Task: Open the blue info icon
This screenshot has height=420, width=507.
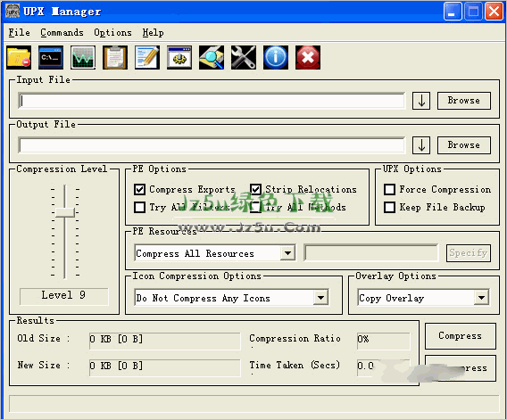Action: coord(276,57)
